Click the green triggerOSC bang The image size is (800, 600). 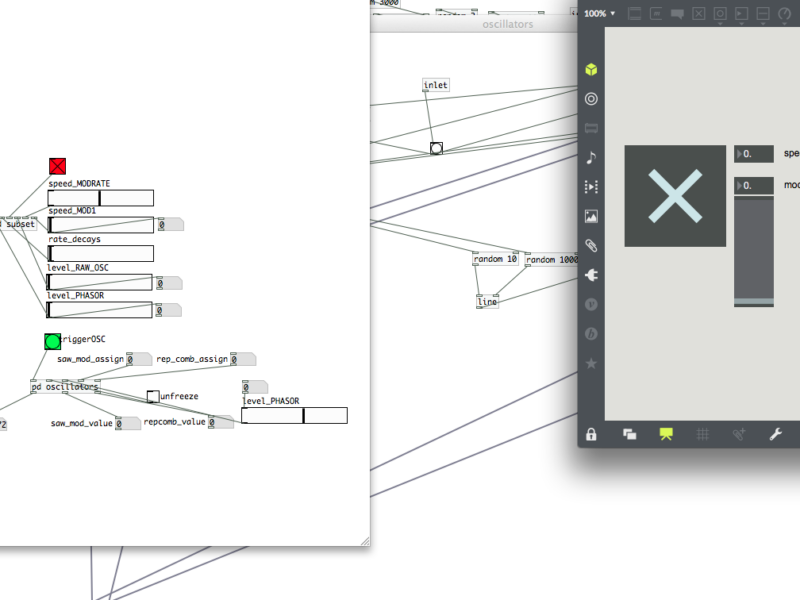(x=52, y=342)
